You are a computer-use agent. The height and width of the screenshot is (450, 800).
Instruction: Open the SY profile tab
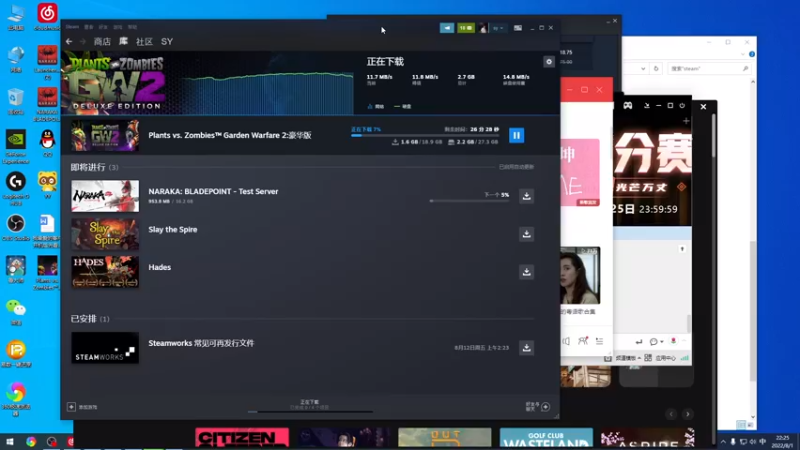(167, 42)
